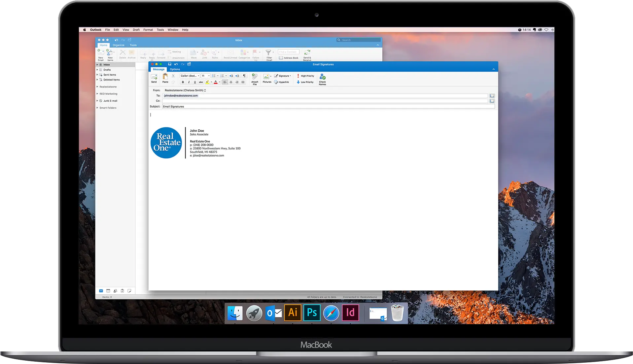Align text left
The height and width of the screenshot is (364, 633).
coord(225,82)
